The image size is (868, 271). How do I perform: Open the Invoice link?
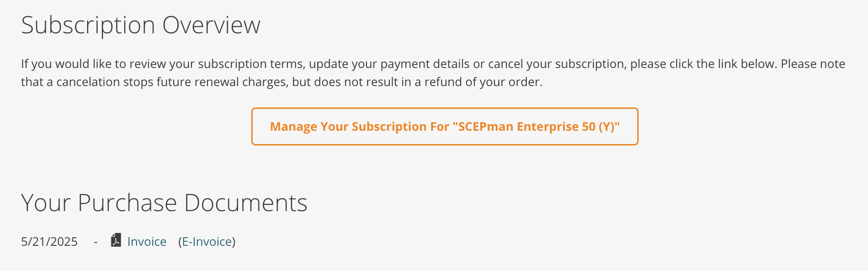147,242
